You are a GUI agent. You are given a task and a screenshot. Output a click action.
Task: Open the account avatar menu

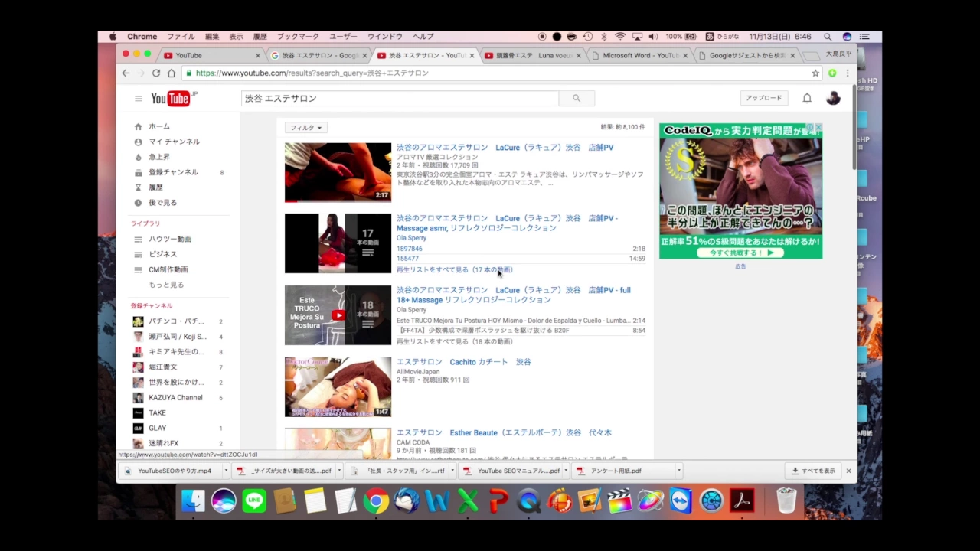click(833, 98)
